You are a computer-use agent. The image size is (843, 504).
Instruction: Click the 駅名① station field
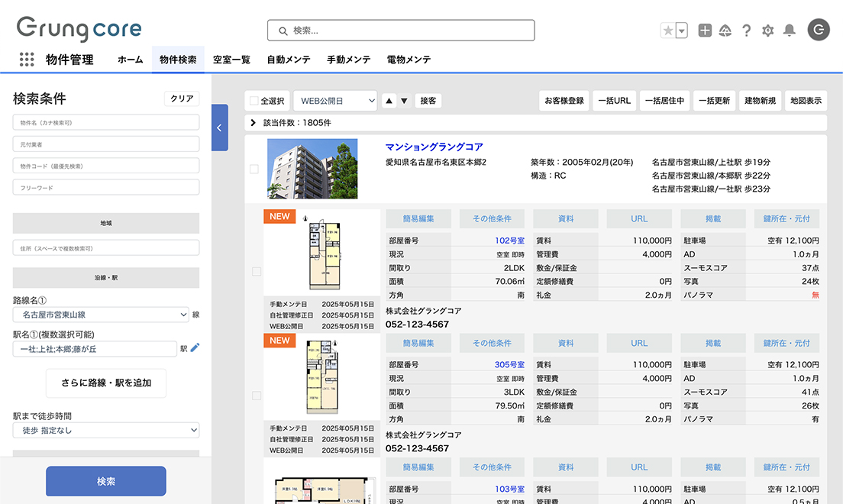pyautogui.click(x=95, y=349)
